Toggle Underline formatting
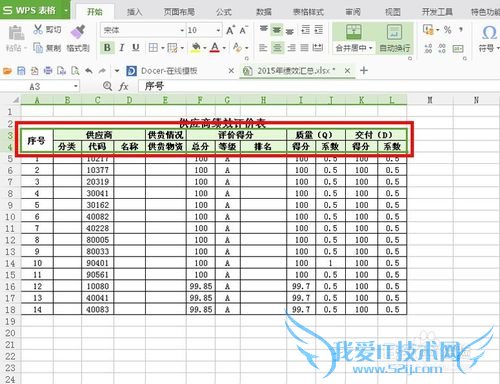 (x=136, y=48)
